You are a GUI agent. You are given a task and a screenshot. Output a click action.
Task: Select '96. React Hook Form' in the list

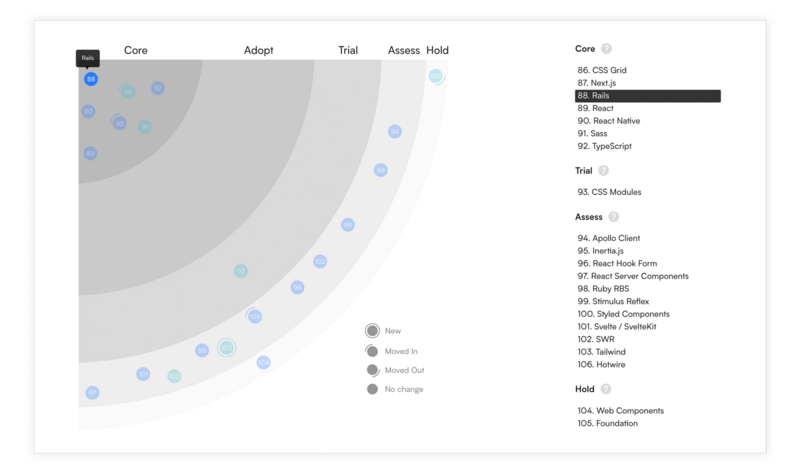(617, 263)
